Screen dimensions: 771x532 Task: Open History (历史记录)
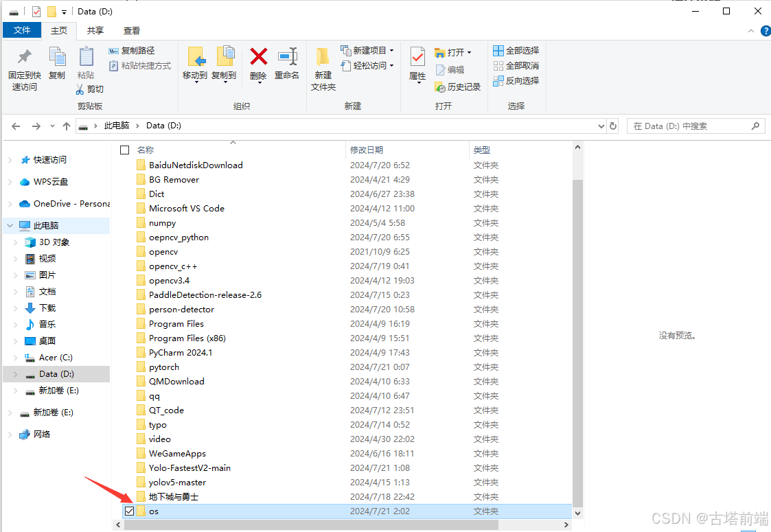pyautogui.click(x=457, y=87)
